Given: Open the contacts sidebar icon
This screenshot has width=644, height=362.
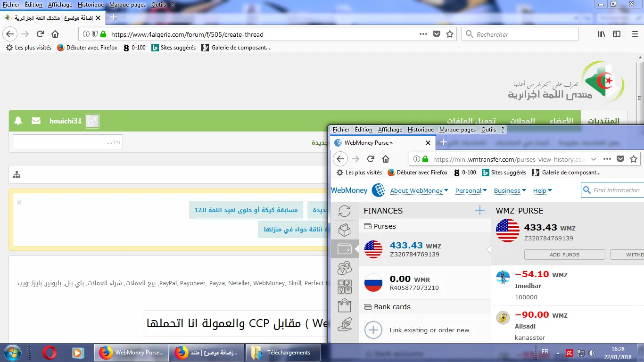Looking at the screenshot, I should point(345,268).
